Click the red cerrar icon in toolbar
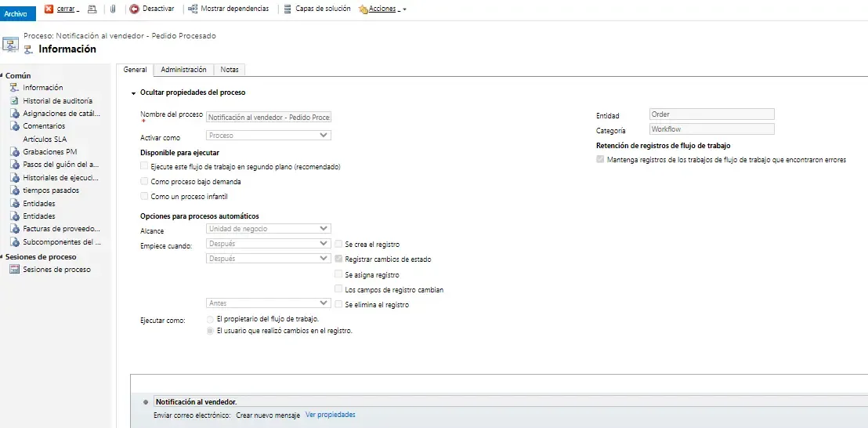This screenshot has height=428, width=868. 49,9
